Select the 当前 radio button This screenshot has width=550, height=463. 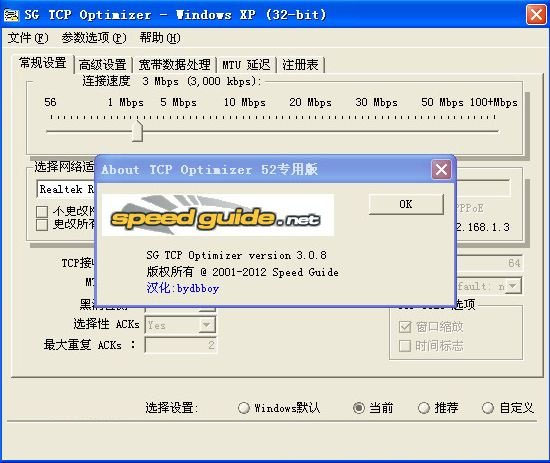358,408
